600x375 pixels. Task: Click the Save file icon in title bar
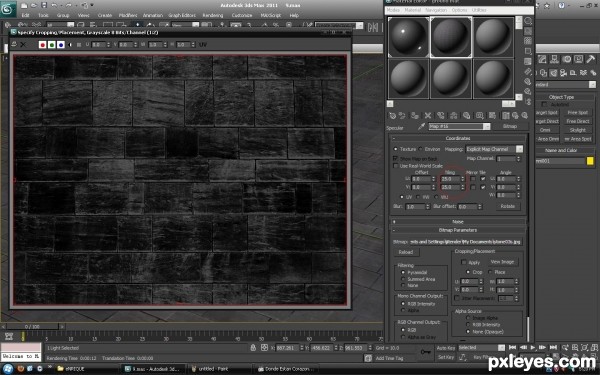click(43, 5)
